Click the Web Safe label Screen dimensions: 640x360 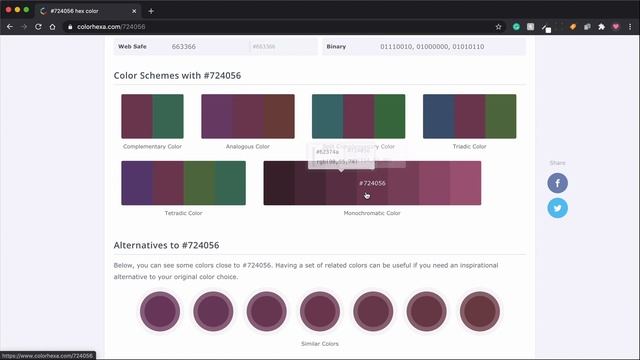132,47
